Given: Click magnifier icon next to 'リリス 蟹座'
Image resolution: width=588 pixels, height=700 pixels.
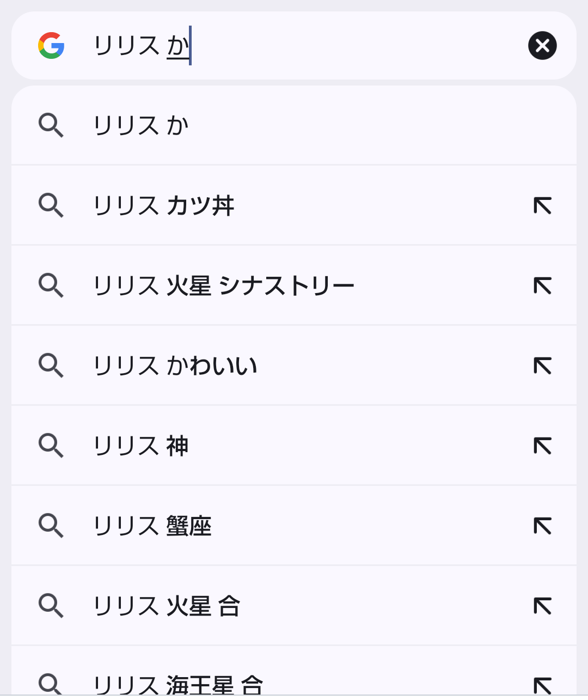Looking at the screenshot, I should [x=51, y=526].
